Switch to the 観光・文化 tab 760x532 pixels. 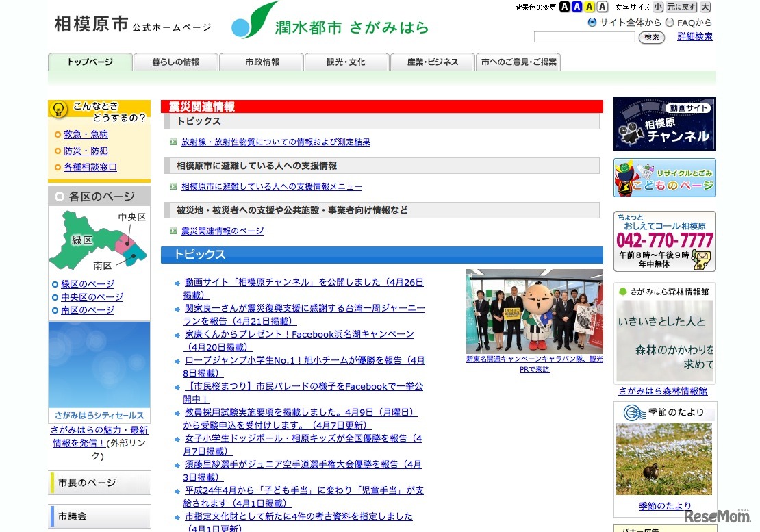click(347, 61)
